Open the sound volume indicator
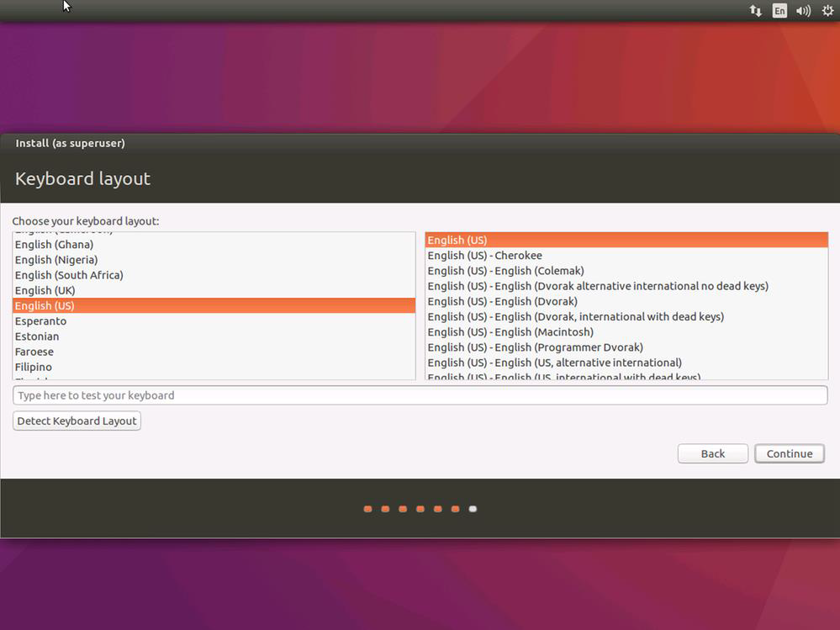 pyautogui.click(x=803, y=11)
